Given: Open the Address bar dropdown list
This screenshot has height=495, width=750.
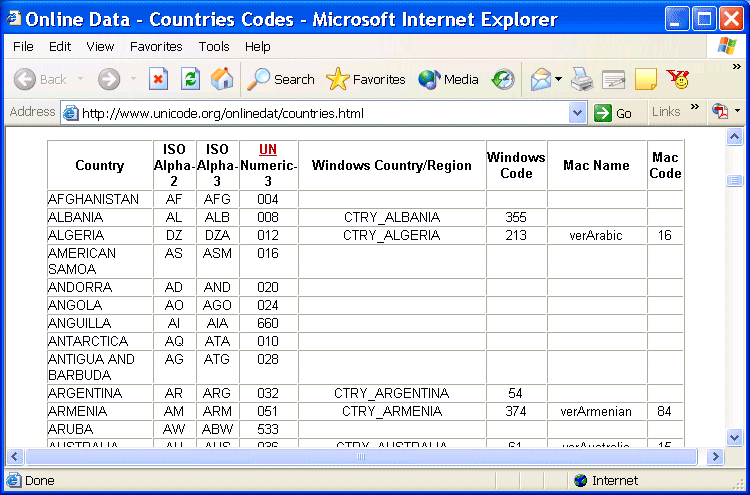Looking at the screenshot, I should click(x=577, y=113).
